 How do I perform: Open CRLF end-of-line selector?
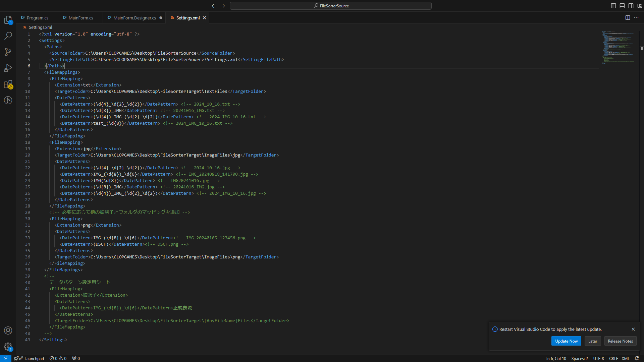coord(613,358)
